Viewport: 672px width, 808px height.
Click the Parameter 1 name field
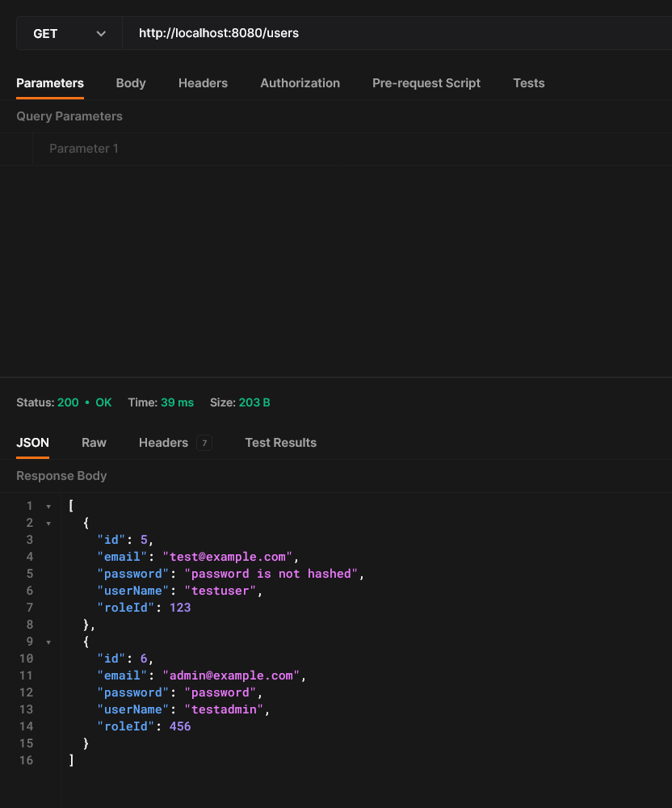84,149
